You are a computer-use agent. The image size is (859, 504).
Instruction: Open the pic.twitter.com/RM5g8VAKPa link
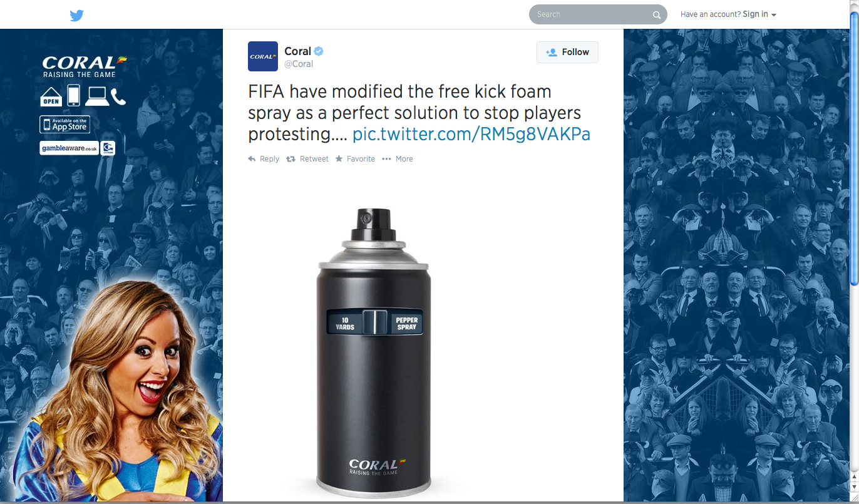[x=471, y=134]
